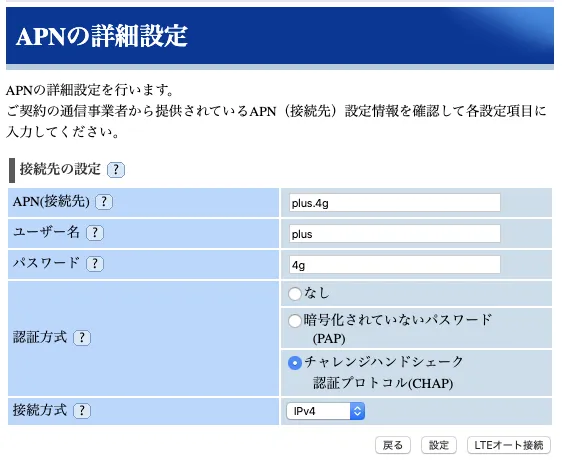Show help for ユーザー名 field
This screenshot has height=460, width=562.
click(95, 233)
